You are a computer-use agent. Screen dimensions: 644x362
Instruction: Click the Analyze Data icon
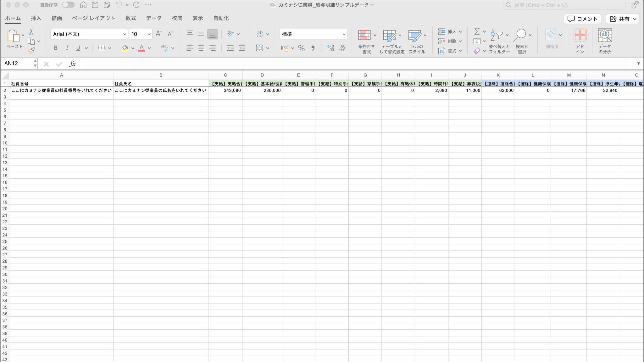(604, 35)
